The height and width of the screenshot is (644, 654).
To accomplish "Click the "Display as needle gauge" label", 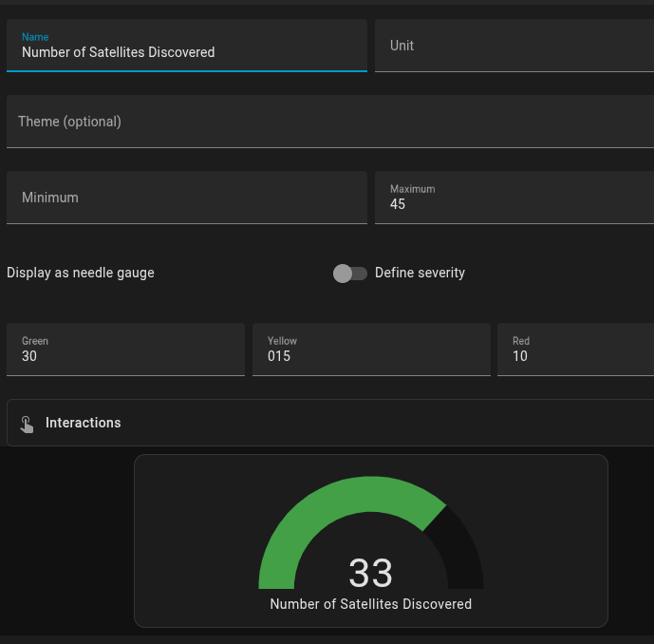I will coord(81,273).
